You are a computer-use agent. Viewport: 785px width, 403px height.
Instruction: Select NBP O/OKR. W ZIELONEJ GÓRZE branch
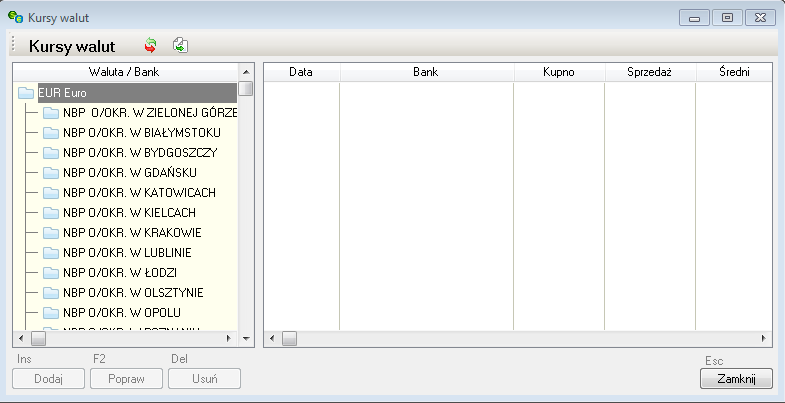[150, 113]
